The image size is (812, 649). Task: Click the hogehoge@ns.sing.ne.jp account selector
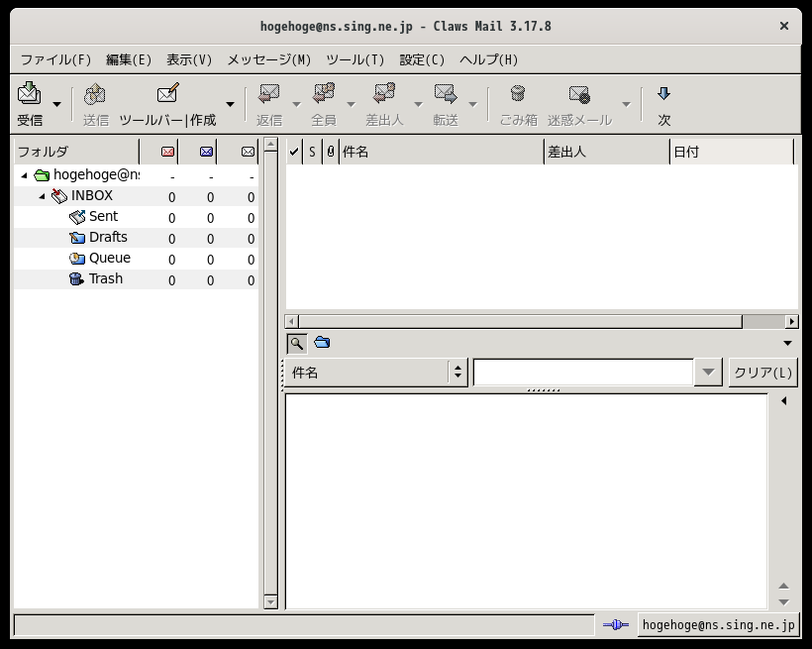point(718,625)
